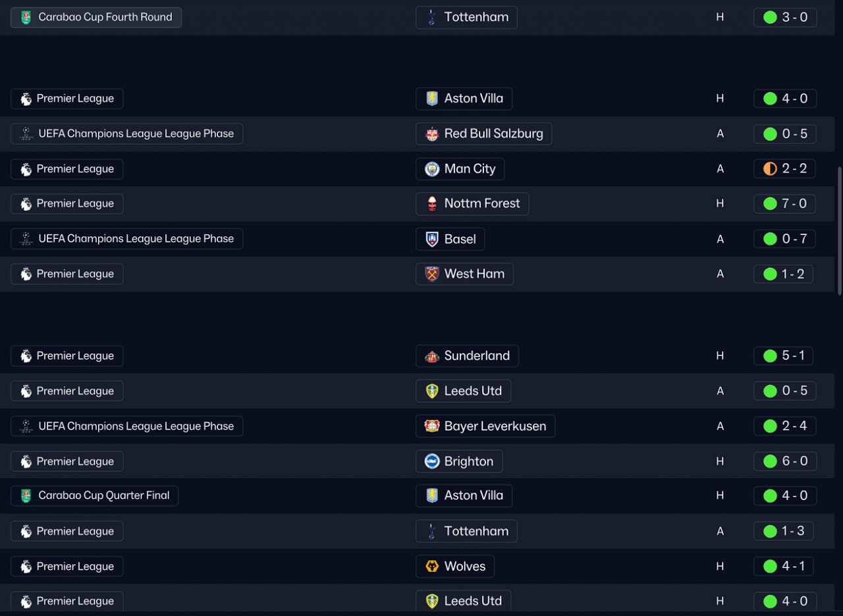Click the Brighton club badge icon
The height and width of the screenshot is (616, 843).
pos(432,461)
